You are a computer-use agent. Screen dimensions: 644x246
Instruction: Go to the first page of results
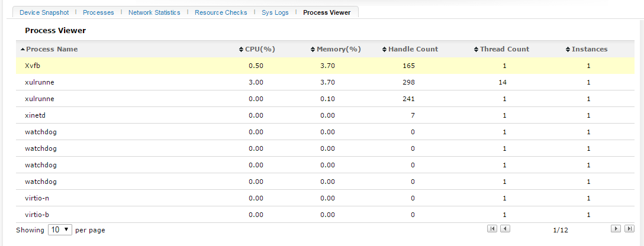pos(492,229)
